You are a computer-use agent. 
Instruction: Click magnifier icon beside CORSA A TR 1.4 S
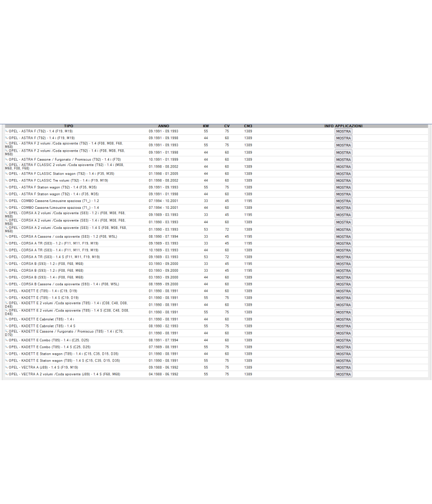tap(6, 257)
